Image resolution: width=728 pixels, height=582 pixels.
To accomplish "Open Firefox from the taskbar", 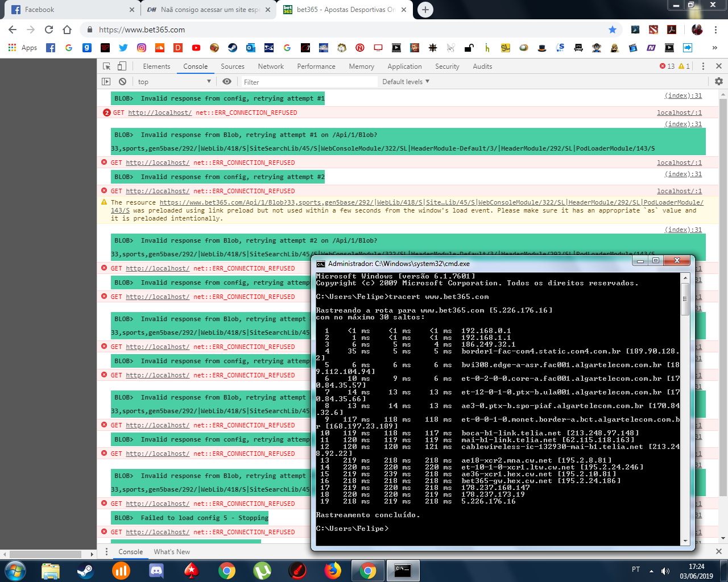I will (x=333, y=571).
